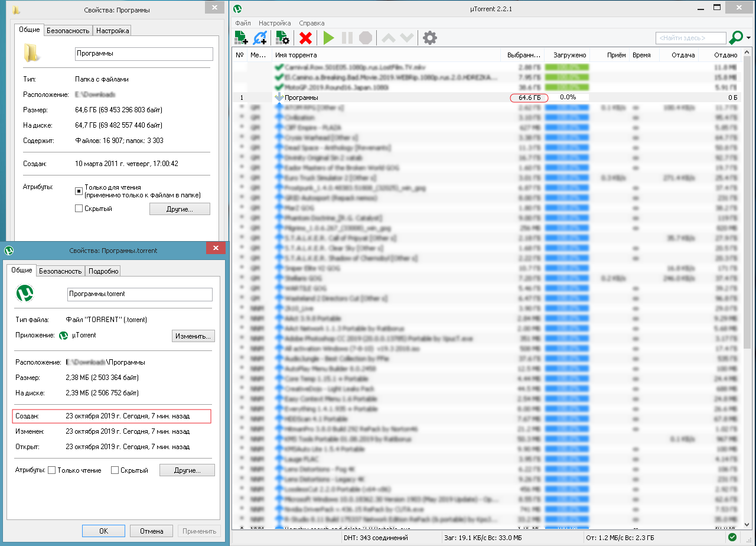756x546 pixels.
Task: Sort by Загружено column header
Action: point(567,55)
